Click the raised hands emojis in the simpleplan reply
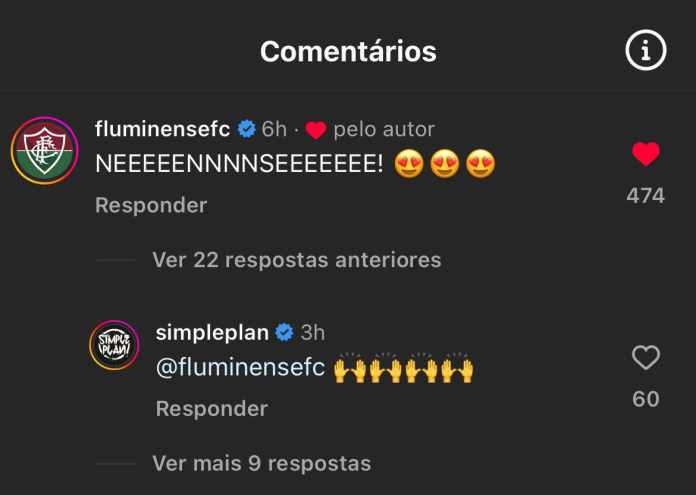The width and height of the screenshot is (696, 495). pyautogui.click(x=403, y=368)
